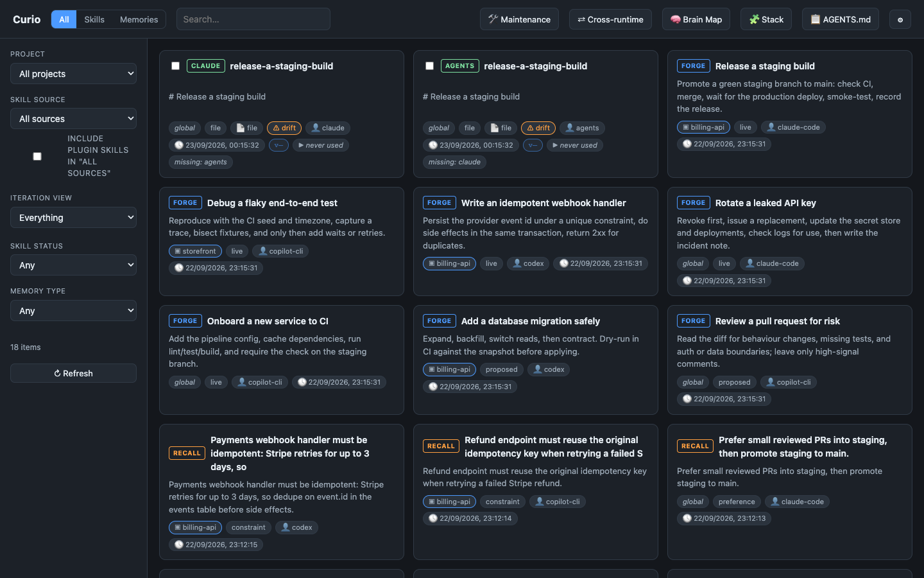Expand the Iteration View dropdown

[x=73, y=218]
